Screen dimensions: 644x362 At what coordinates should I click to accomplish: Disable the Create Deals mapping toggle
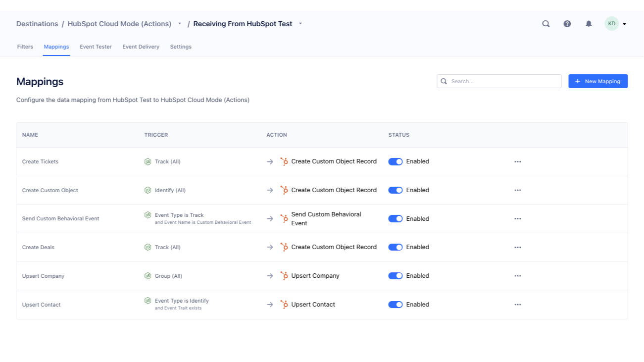[x=396, y=247]
